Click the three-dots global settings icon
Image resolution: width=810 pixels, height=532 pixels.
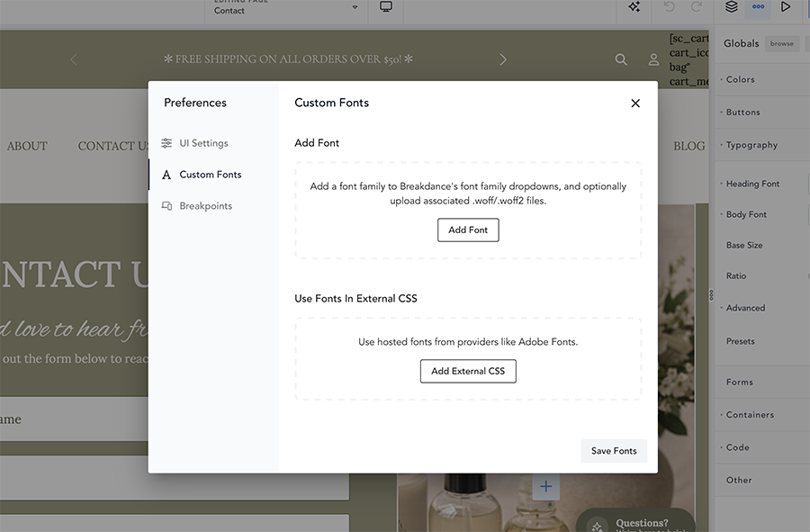759,7
